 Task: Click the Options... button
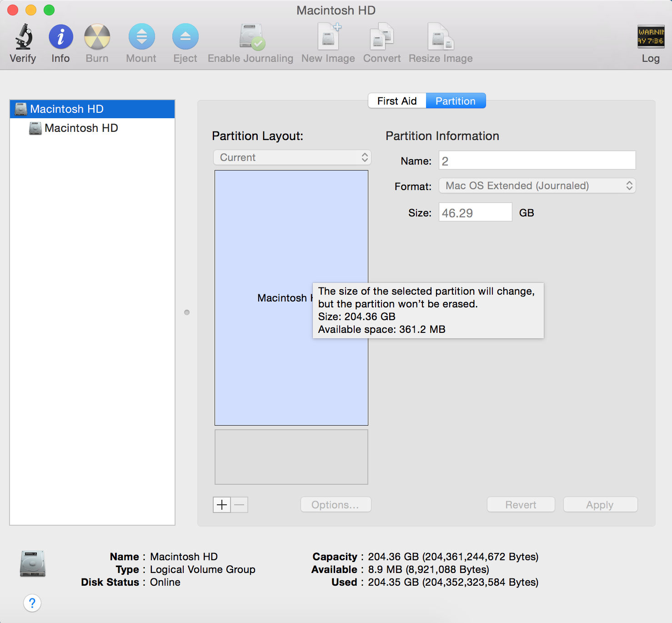click(336, 505)
